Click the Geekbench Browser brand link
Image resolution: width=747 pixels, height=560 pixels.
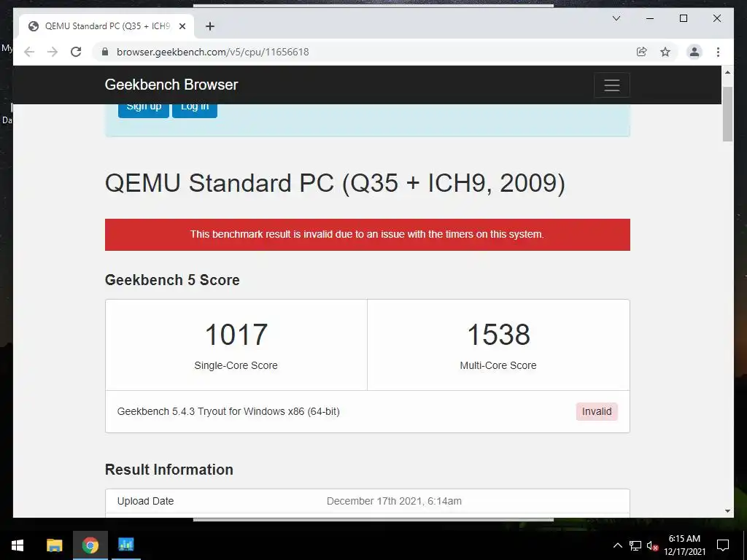pos(171,85)
